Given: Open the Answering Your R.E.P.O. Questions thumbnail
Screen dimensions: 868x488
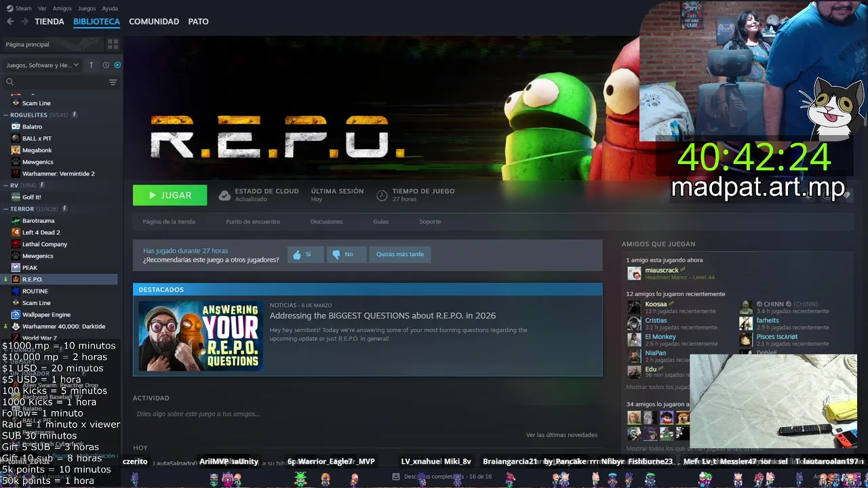Looking at the screenshot, I should (x=201, y=335).
